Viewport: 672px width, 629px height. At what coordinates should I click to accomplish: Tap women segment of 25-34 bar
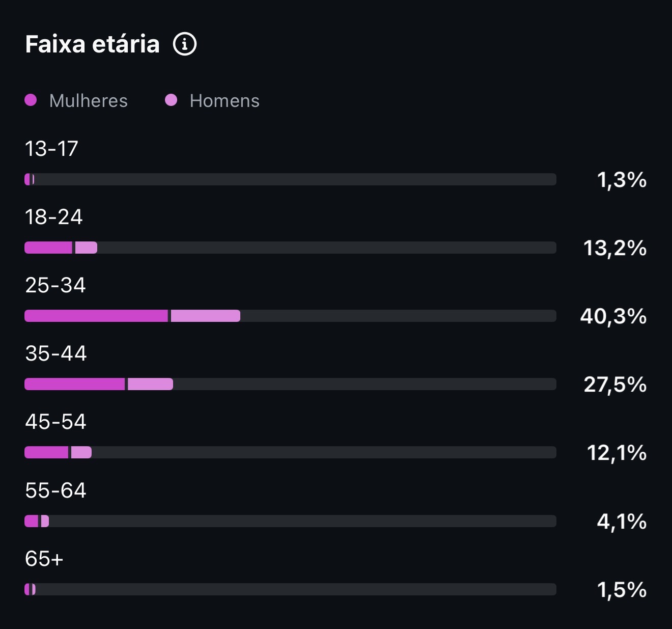click(96, 316)
